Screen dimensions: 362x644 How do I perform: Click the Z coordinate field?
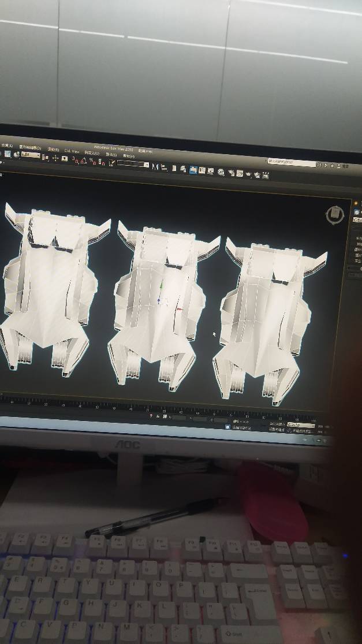(x=220, y=420)
